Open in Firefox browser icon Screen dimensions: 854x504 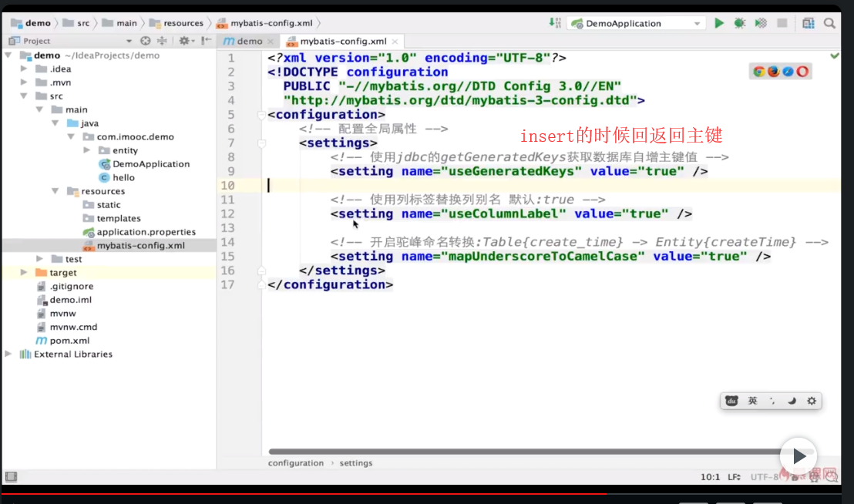click(773, 72)
